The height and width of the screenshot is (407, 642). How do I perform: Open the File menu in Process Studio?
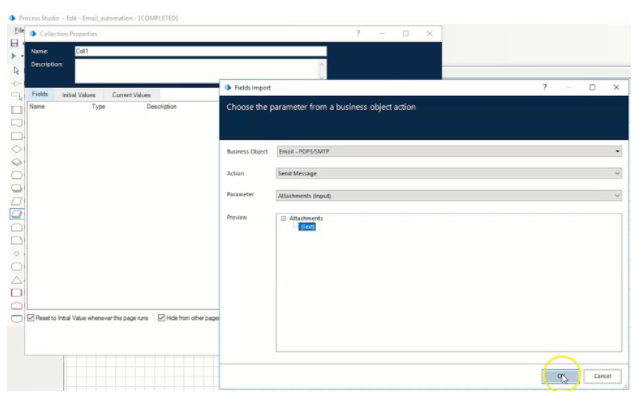pyautogui.click(x=19, y=30)
